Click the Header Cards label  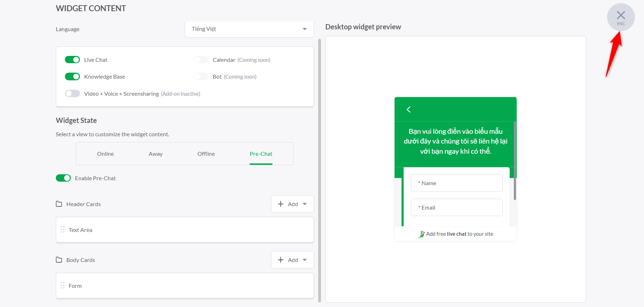[x=83, y=204]
